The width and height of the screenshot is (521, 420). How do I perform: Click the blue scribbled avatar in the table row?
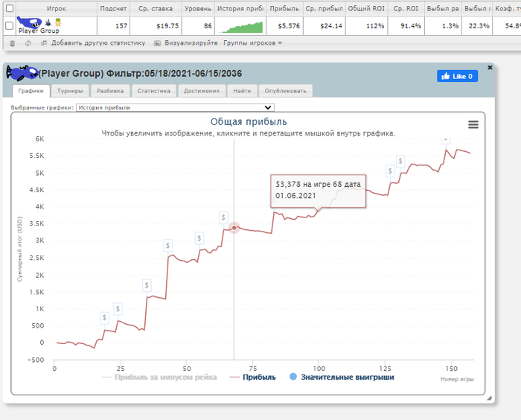(29, 22)
